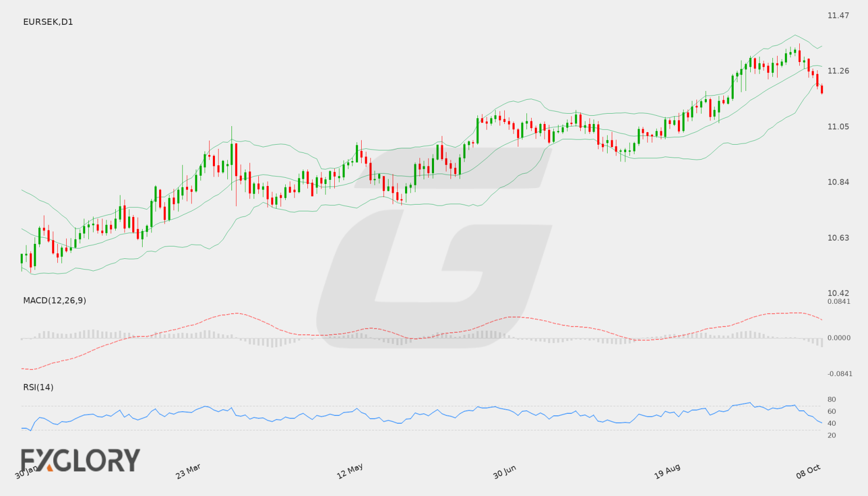Image resolution: width=868 pixels, height=496 pixels.
Task: Select the RSI 40 level label
Action: [x=832, y=423]
